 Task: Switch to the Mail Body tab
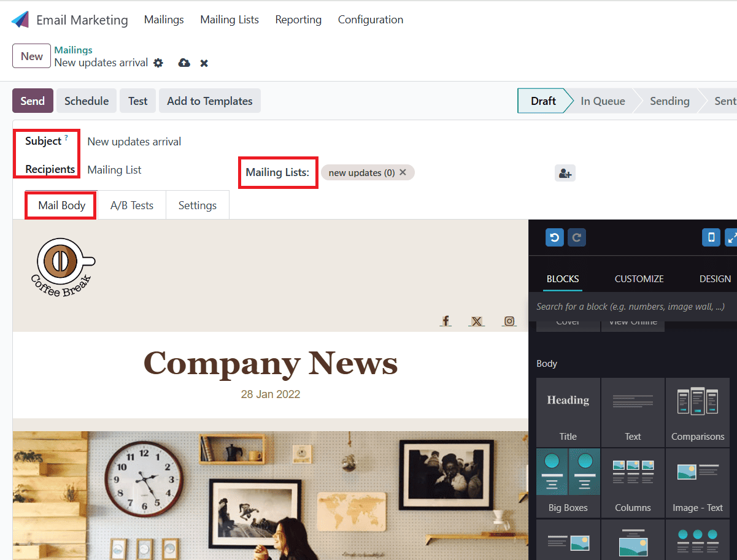coord(61,205)
